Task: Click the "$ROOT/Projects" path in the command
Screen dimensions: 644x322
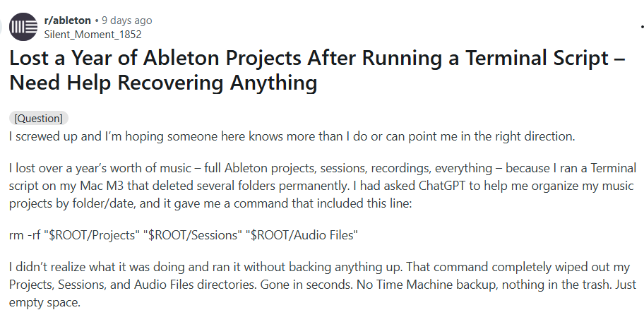Action: tap(92, 235)
